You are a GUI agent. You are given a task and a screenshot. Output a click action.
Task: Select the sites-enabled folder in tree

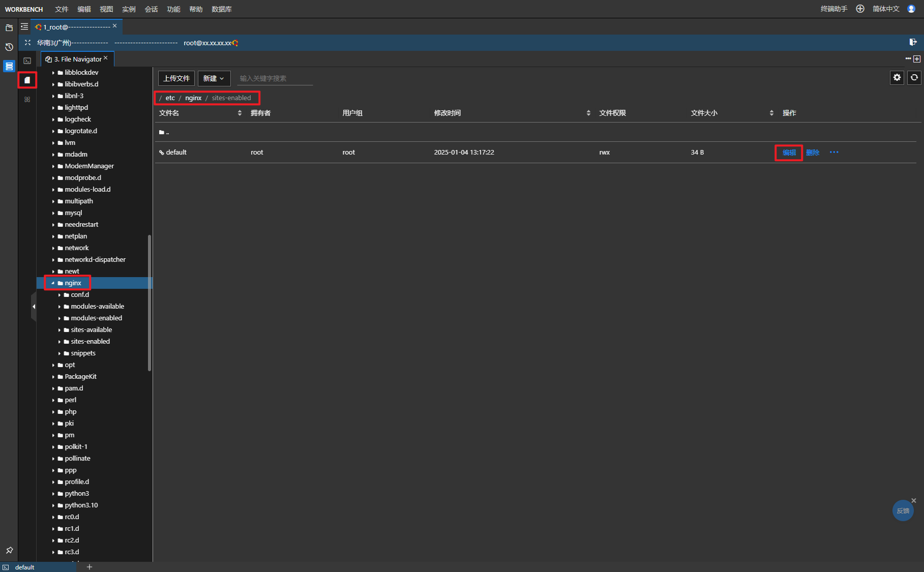tap(90, 342)
